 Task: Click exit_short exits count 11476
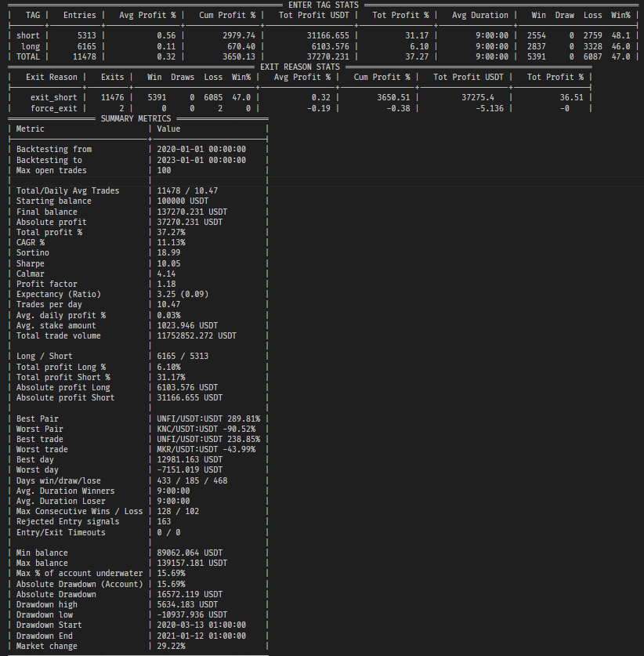pyautogui.click(x=113, y=97)
